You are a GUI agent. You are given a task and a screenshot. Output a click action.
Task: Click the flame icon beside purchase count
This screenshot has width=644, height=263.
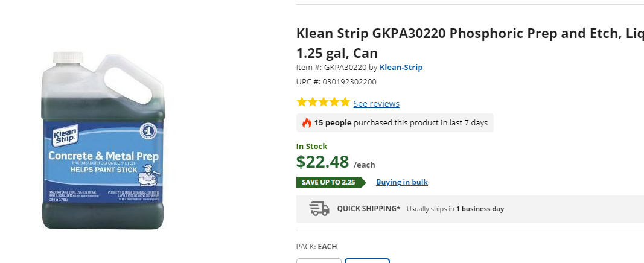click(307, 123)
